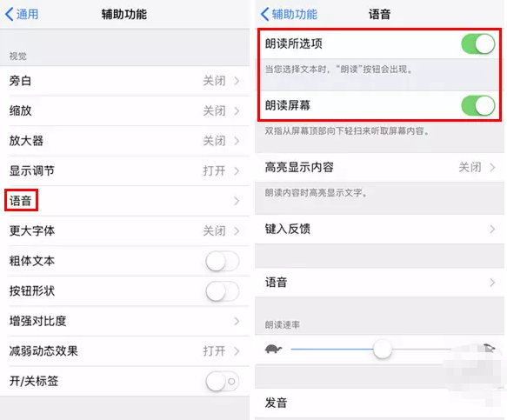
Task: Tap the turtle icon for slow reading speed
Action: [x=273, y=350]
